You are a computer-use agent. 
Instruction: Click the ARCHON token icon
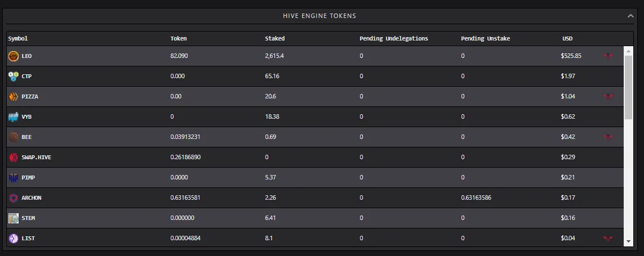tap(14, 197)
